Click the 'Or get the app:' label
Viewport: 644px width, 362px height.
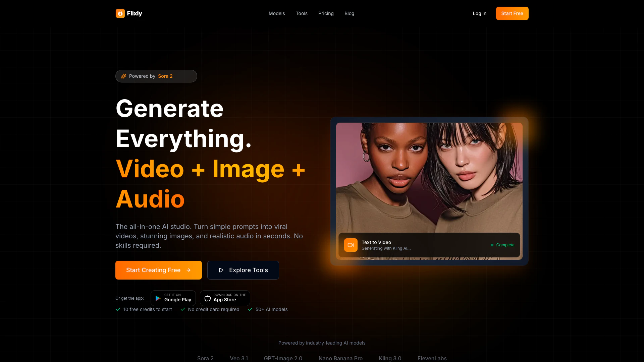coord(129,298)
